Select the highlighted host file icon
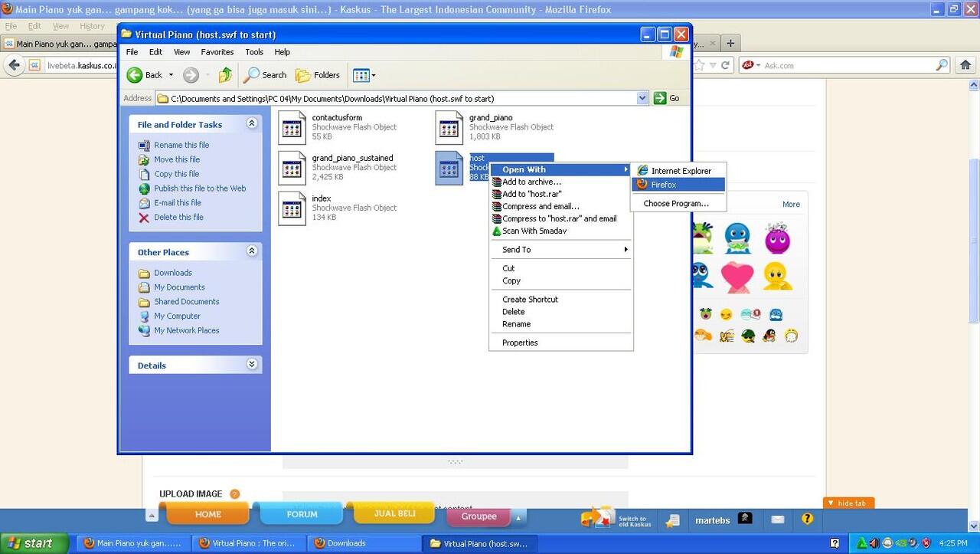This screenshot has height=554, width=980. point(449,168)
